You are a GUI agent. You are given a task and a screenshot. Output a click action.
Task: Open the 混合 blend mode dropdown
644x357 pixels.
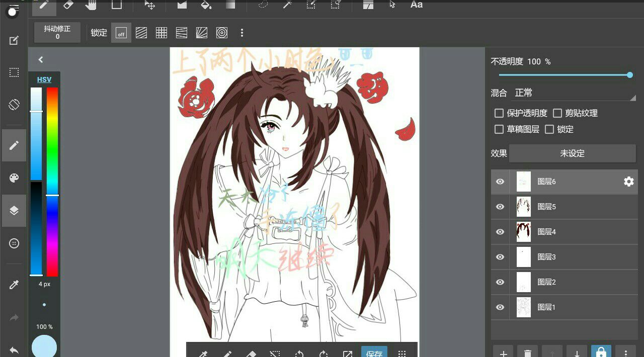[575, 93]
